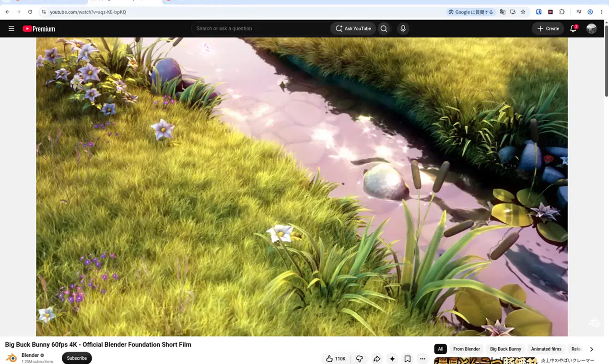Open Chrome three-dot menu
Screen dimensions: 609x364
coord(602,12)
